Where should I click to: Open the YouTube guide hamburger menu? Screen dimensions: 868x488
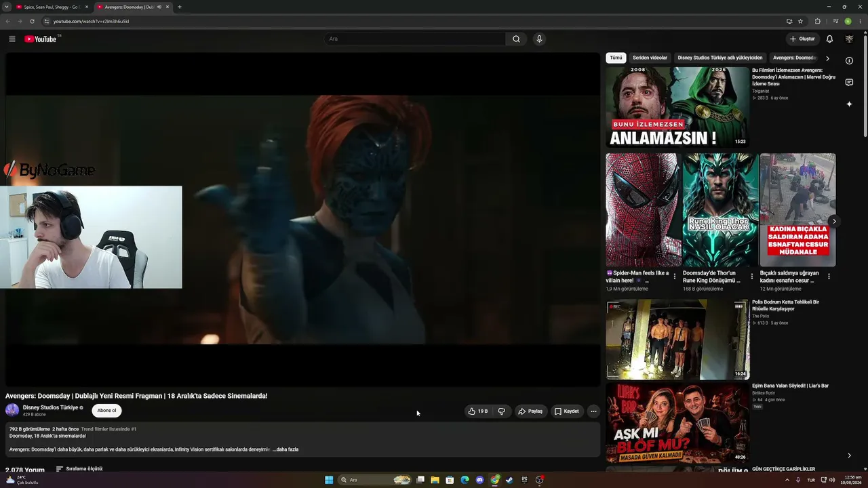tap(12, 39)
